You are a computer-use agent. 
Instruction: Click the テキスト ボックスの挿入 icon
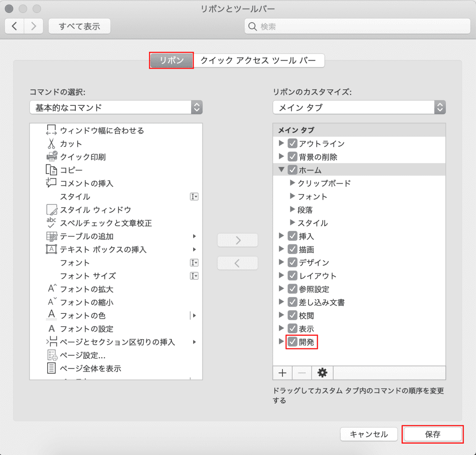[x=51, y=249]
